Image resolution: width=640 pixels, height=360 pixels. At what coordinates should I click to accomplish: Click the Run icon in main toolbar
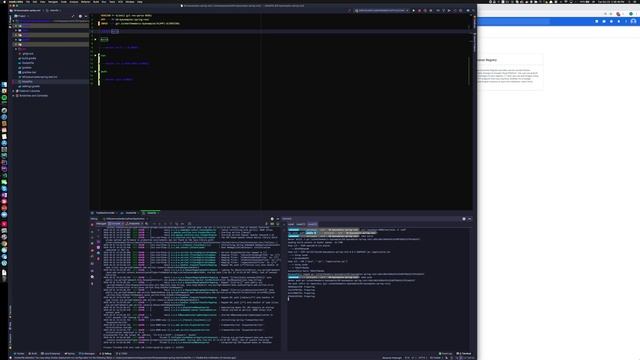413,10
